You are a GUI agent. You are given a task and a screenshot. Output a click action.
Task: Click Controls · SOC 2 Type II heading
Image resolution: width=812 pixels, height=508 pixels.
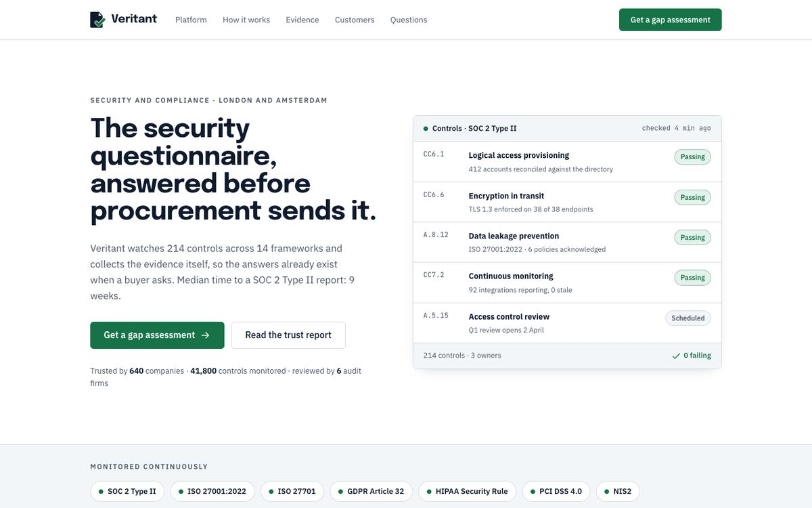[x=474, y=129]
